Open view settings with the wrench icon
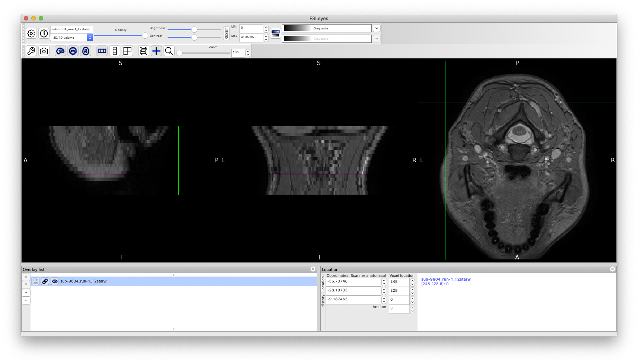Screen dimensions: 638x364 click(x=31, y=51)
